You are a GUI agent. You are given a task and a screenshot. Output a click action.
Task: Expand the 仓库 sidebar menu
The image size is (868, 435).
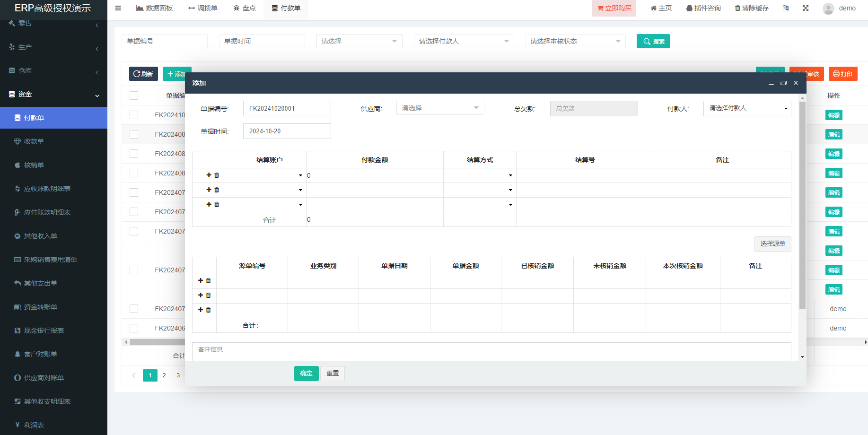click(x=53, y=70)
